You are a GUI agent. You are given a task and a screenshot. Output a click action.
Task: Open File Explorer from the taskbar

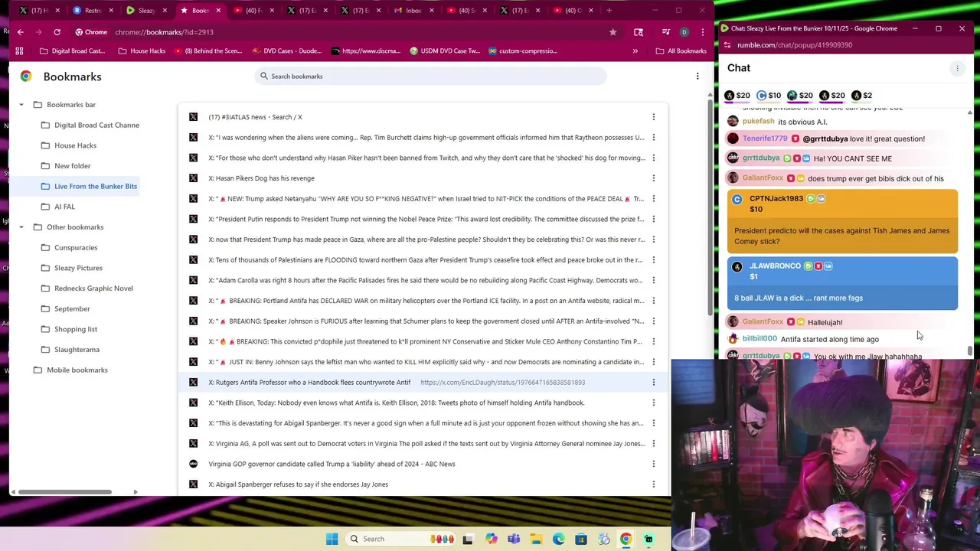pos(536,539)
